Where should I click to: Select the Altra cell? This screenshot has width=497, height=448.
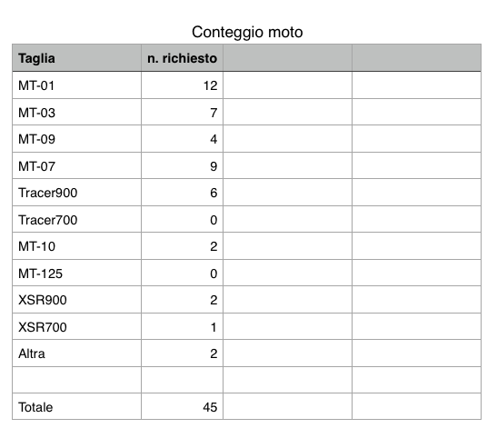(76, 353)
